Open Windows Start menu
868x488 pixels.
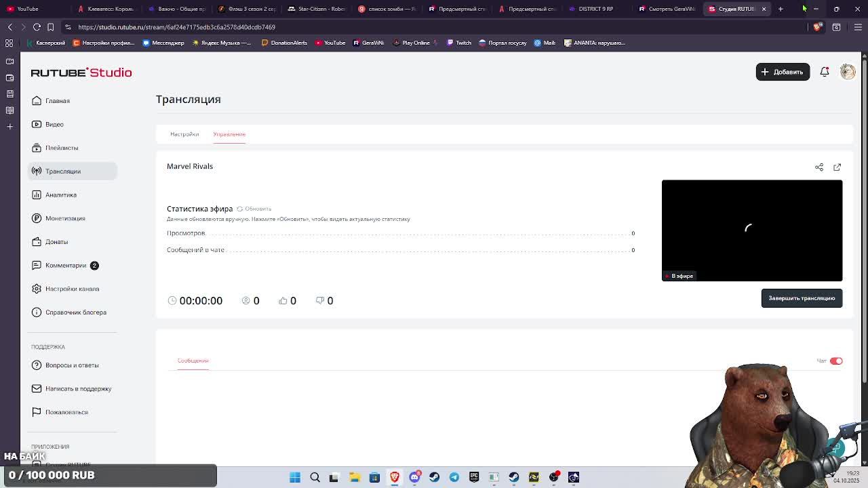295,477
